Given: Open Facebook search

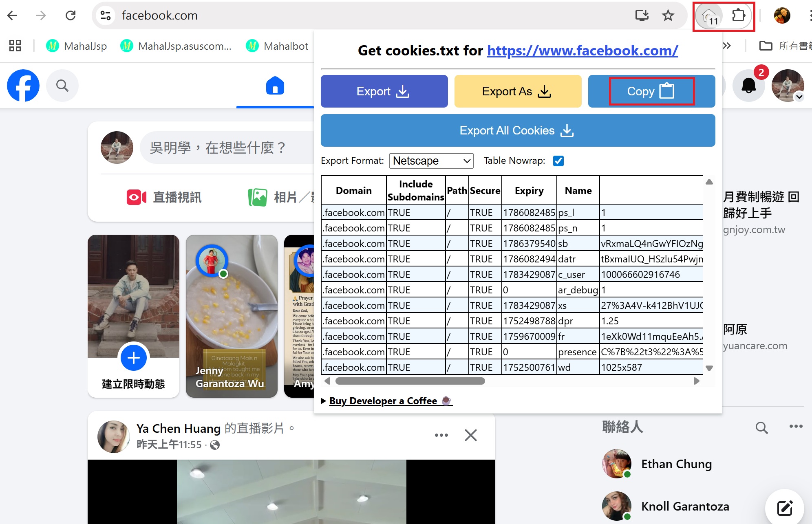Looking at the screenshot, I should pyautogui.click(x=62, y=86).
